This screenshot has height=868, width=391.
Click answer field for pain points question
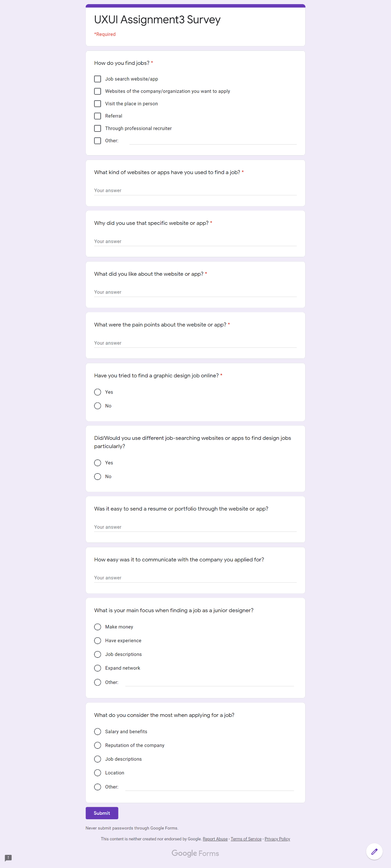(195, 343)
